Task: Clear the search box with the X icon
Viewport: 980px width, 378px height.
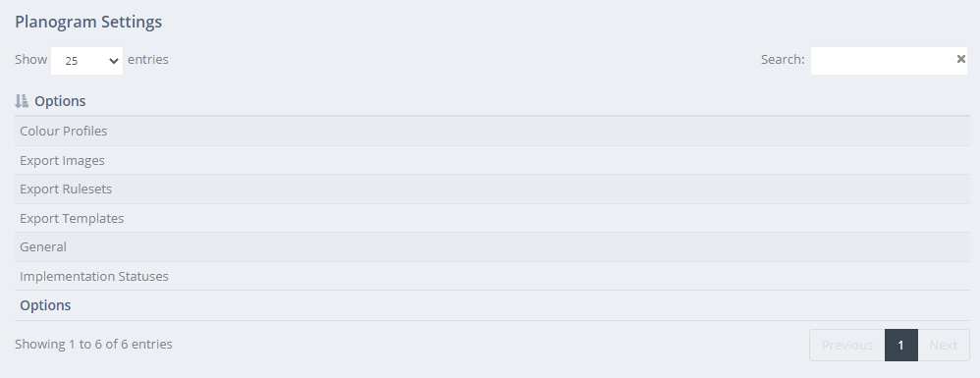Action: 960,59
